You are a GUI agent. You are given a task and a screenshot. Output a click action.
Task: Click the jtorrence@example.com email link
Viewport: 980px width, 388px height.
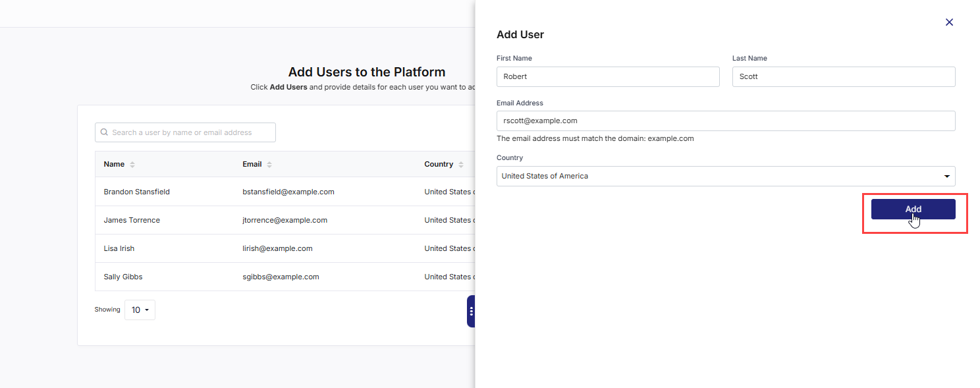click(285, 220)
